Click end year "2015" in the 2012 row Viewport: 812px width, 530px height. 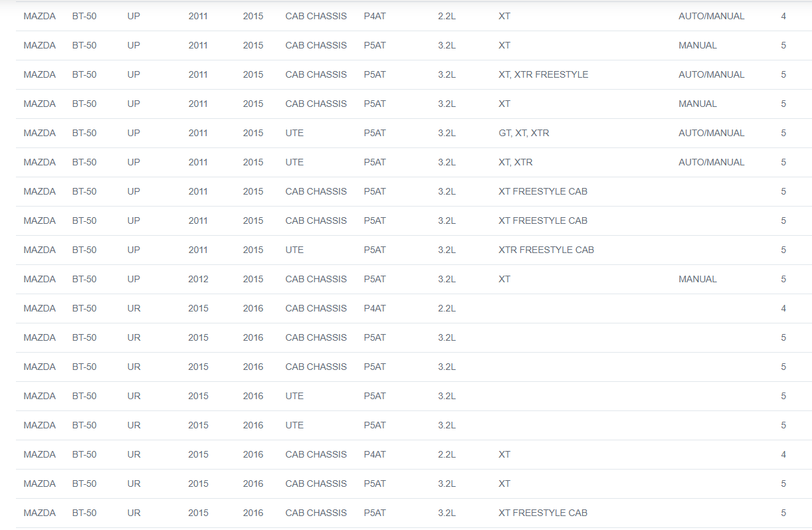tap(253, 279)
